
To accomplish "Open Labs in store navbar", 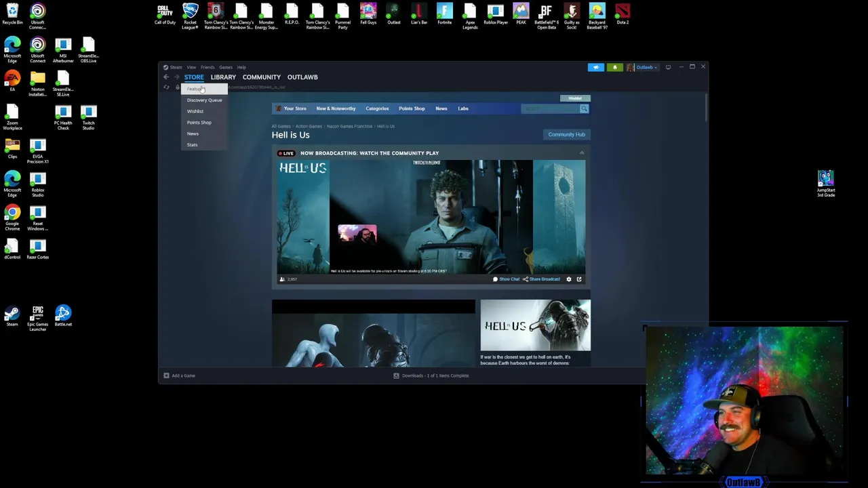I will (x=463, y=108).
